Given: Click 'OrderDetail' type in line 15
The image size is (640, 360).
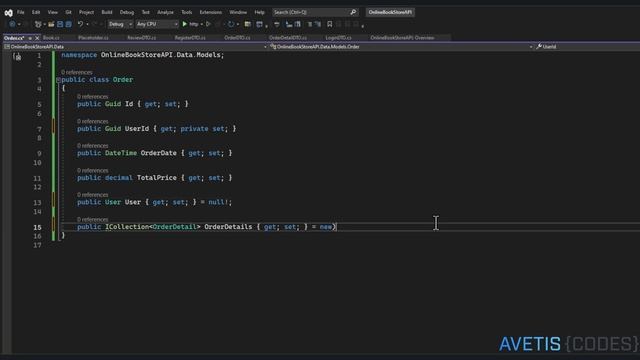Looking at the screenshot, I should click(174, 227).
